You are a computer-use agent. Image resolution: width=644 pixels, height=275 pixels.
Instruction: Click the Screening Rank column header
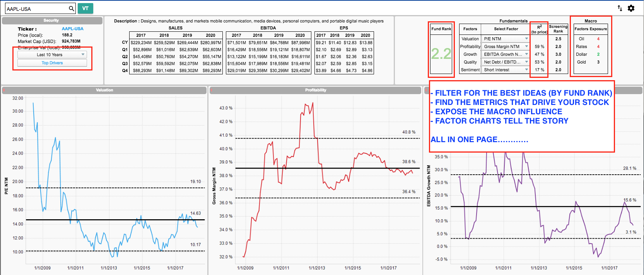pyautogui.click(x=558, y=29)
